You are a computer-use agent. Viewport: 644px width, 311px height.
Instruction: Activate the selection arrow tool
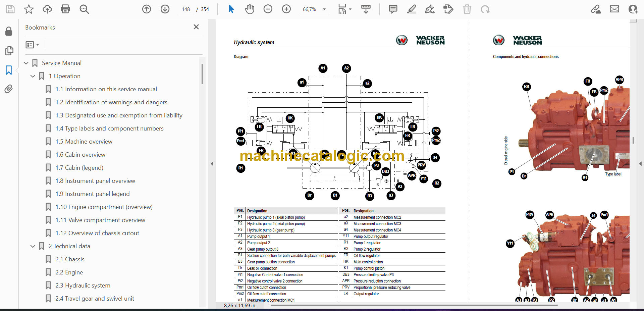tap(231, 9)
